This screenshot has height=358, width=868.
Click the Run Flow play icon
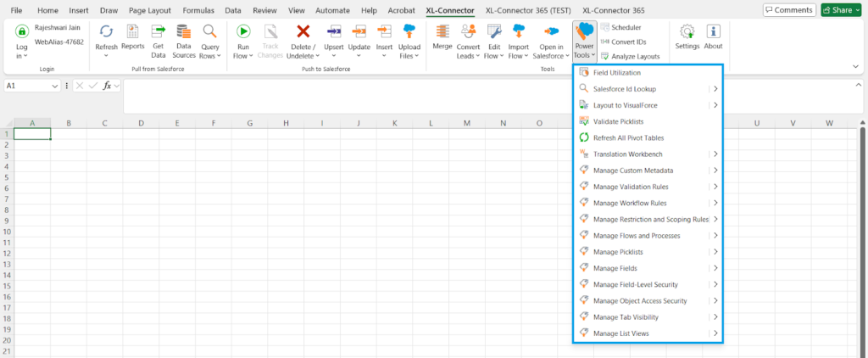[x=243, y=31]
